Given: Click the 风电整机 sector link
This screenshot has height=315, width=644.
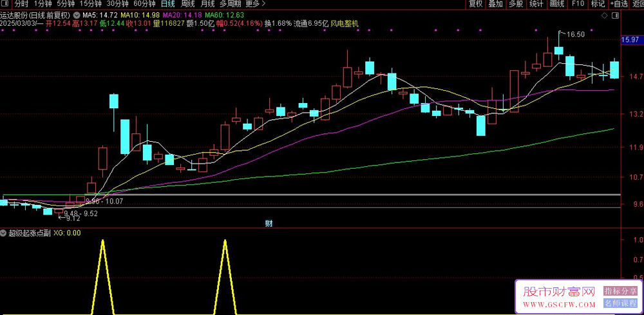Looking at the screenshot, I should [345, 24].
